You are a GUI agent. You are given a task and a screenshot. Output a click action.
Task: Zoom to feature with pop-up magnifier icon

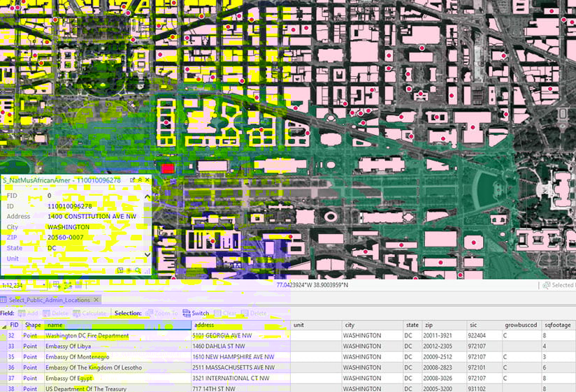coord(138,270)
